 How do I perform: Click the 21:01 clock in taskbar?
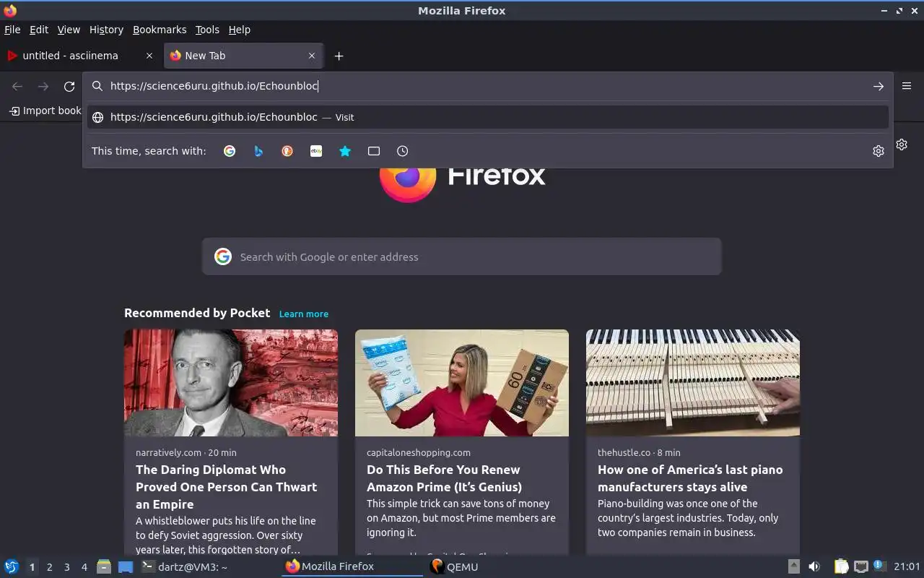pos(907,566)
